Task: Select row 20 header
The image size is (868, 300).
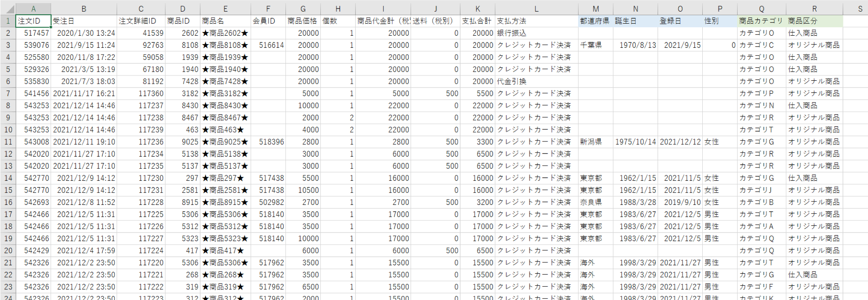Action: click(x=8, y=250)
